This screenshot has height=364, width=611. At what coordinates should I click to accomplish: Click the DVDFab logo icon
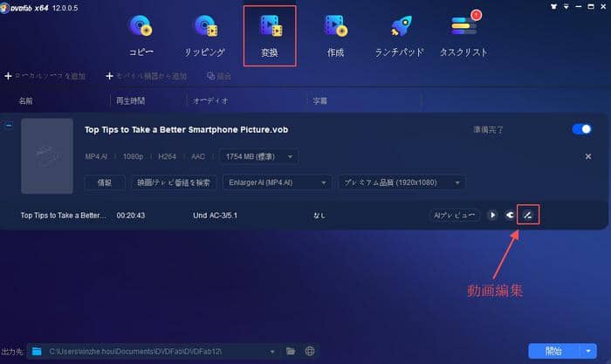(x=4, y=8)
